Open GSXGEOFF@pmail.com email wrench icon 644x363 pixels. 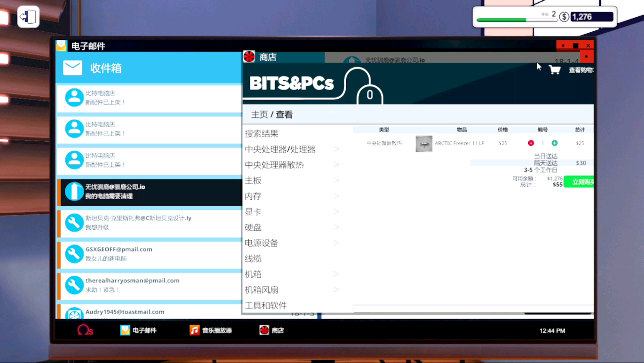coord(74,254)
